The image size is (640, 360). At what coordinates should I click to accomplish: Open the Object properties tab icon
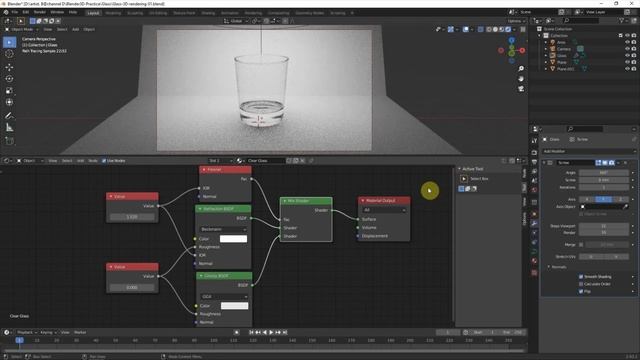click(x=534, y=214)
